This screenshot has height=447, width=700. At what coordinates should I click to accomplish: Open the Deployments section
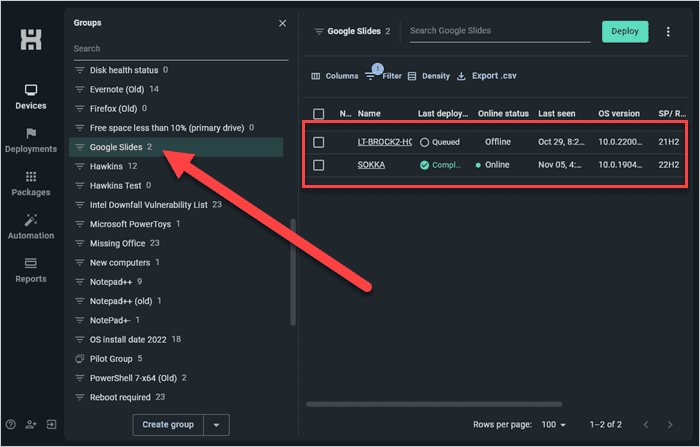[31, 140]
